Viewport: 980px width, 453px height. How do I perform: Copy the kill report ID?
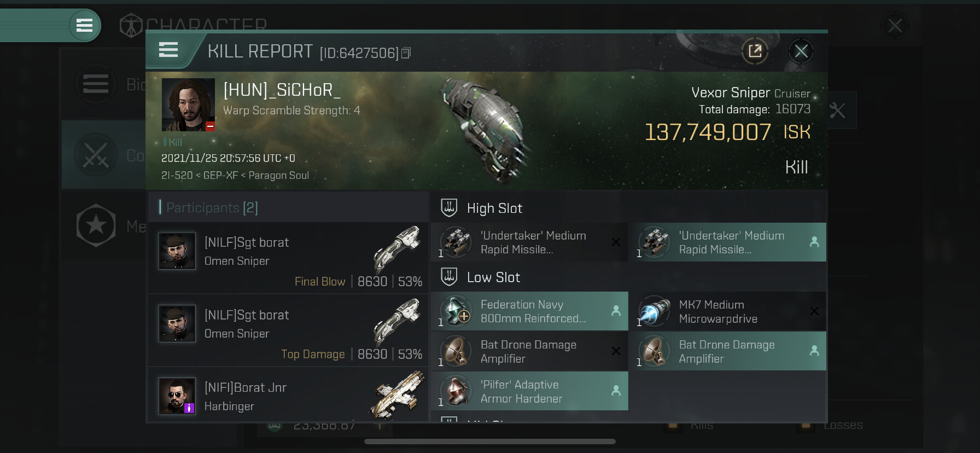click(x=406, y=53)
